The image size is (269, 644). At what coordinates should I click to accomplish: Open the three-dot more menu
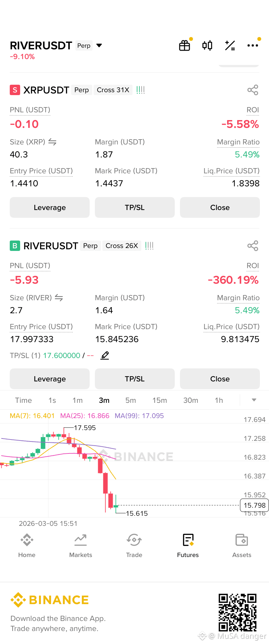click(253, 45)
